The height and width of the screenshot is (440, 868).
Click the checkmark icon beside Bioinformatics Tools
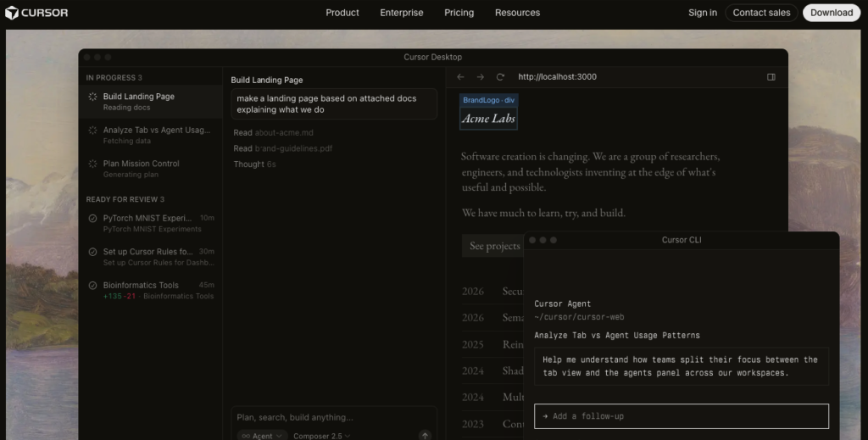(92, 286)
